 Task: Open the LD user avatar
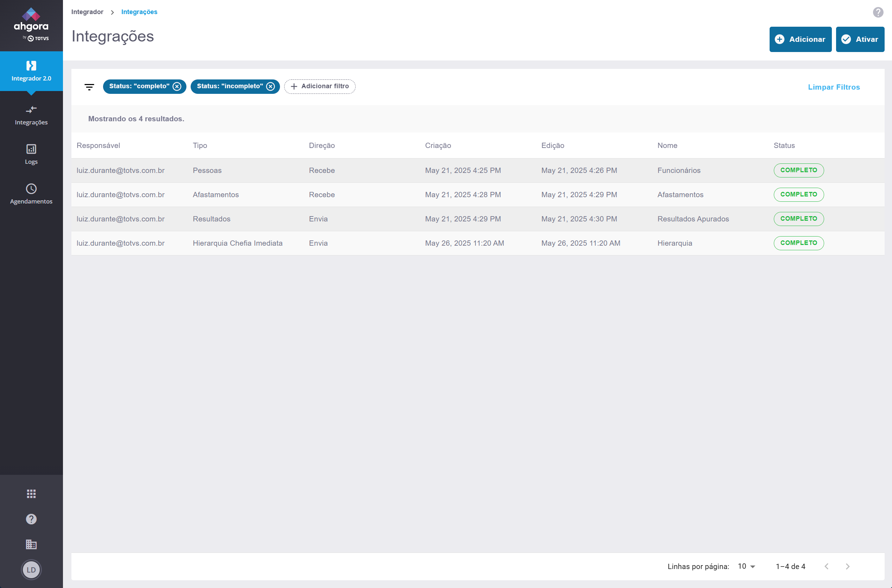(31, 569)
